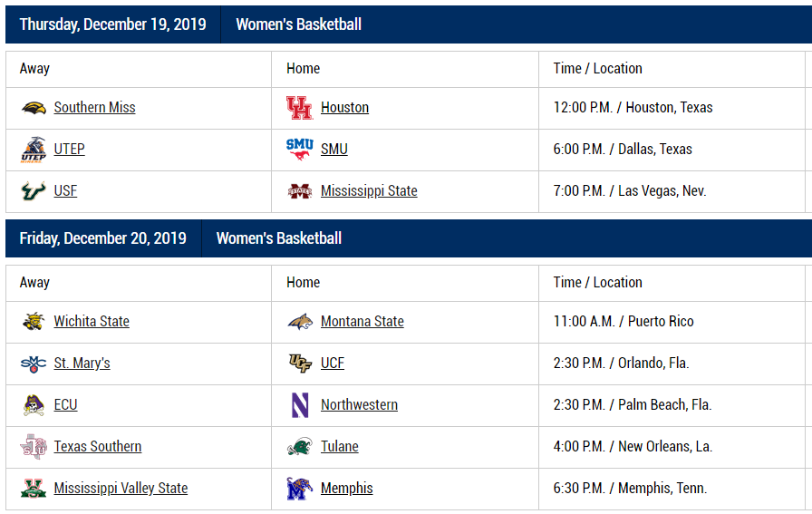The height and width of the screenshot is (514, 812).
Task: Open the Mississippi Valley State link
Action: (x=121, y=488)
